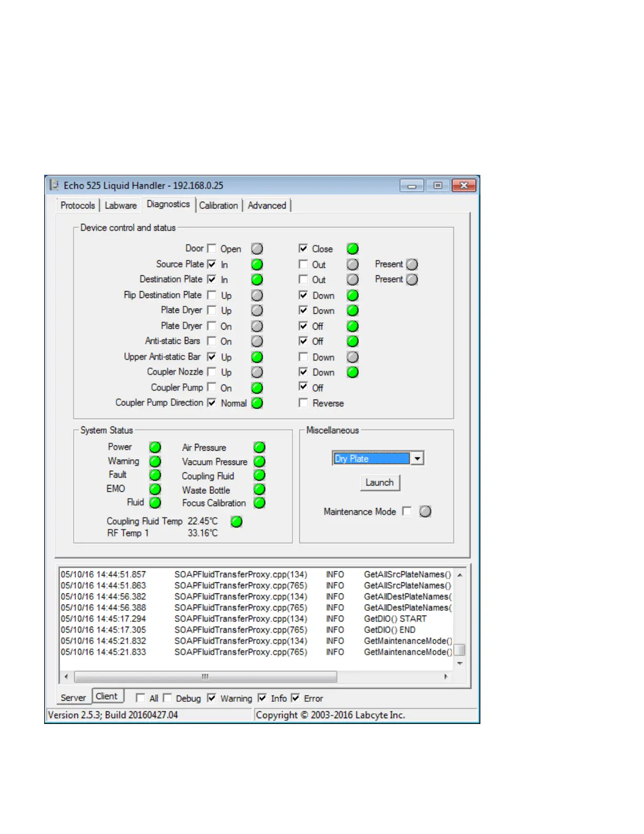Click the Source Plate In green indicator
This screenshot has height=834, width=644.
[x=257, y=264]
